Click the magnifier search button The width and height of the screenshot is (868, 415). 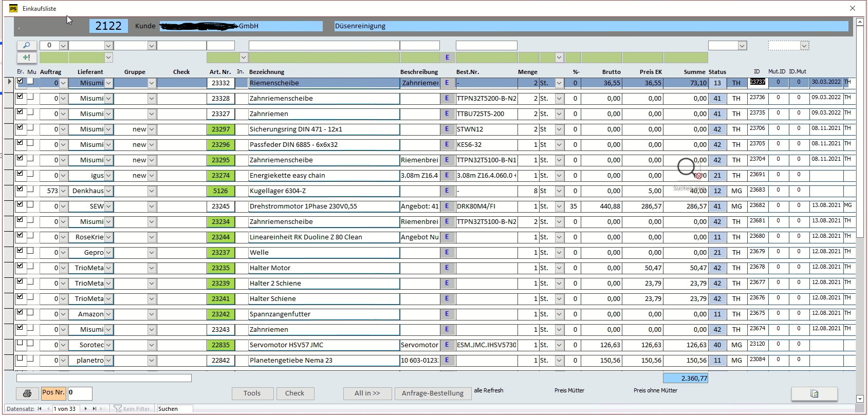tap(27, 45)
